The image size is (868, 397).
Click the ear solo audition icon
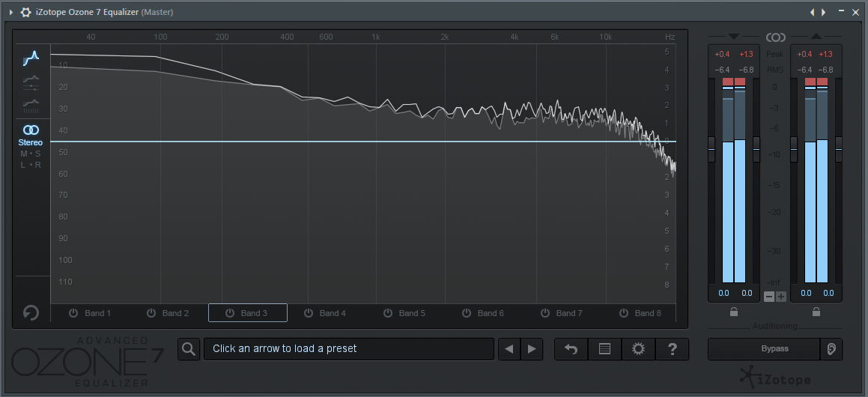pos(831,349)
